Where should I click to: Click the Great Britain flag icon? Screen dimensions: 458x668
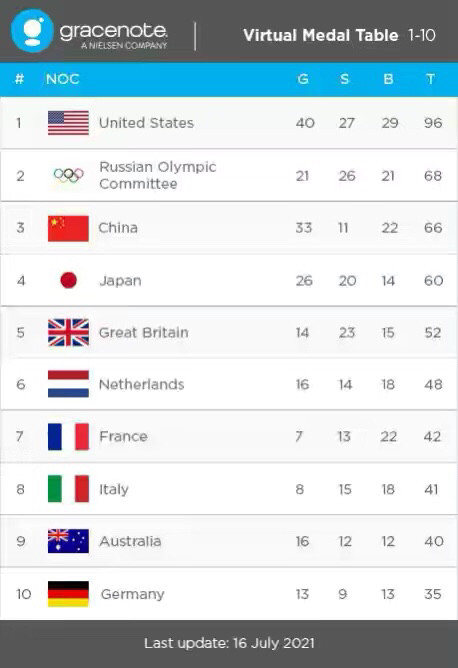(x=68, y=332)
